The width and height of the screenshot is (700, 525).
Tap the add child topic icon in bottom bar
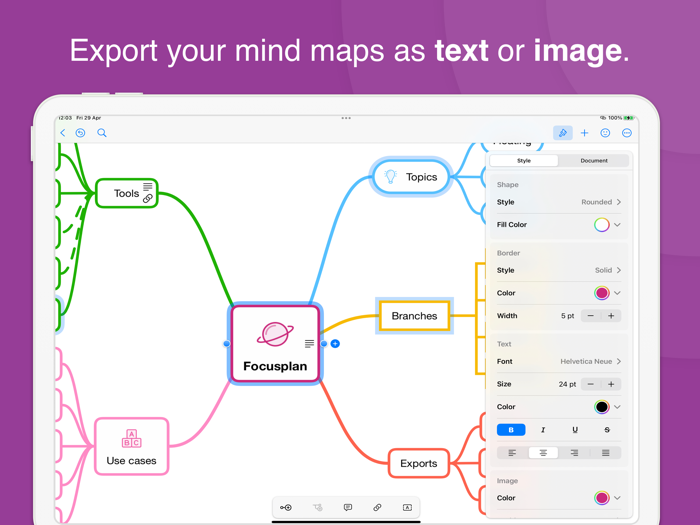pyautogui.click(x=286, y=507)
